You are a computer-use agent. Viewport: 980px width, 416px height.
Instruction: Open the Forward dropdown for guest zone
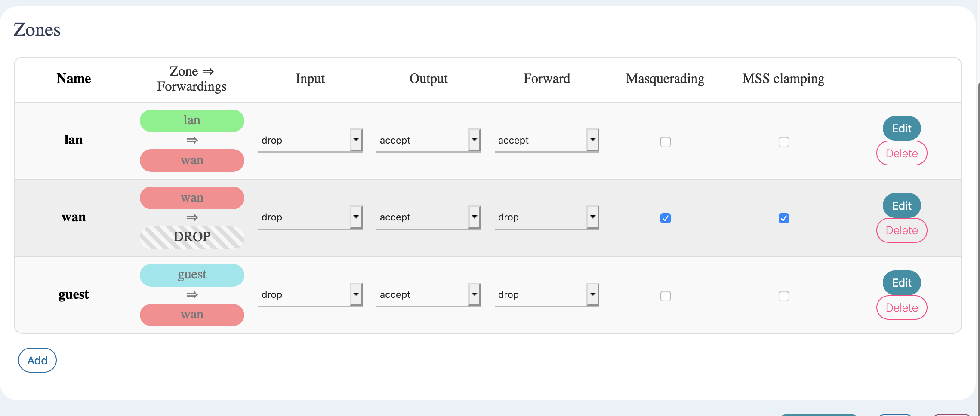[x=546, y=294]
